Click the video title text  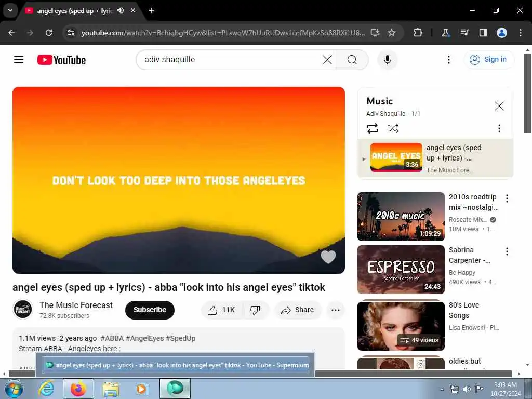click(169, 287)
